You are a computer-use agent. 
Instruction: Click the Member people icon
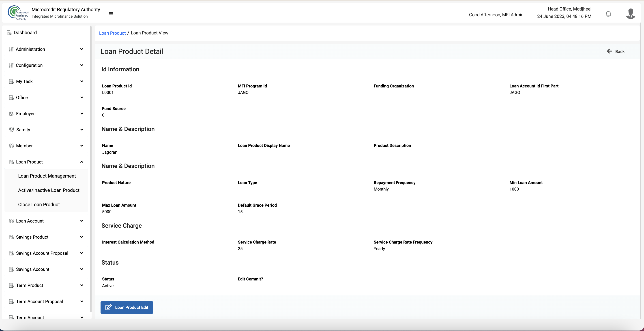click(11, 146)
